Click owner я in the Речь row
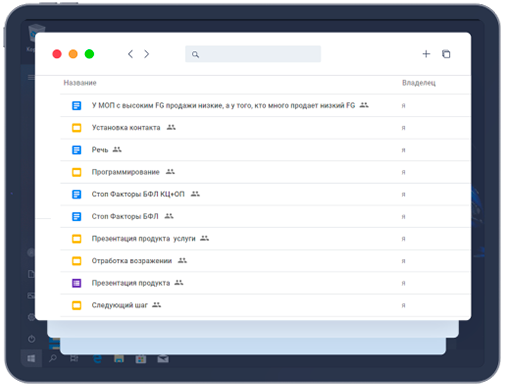This screenshot has height=389, width=508. [x=403, y=150]
